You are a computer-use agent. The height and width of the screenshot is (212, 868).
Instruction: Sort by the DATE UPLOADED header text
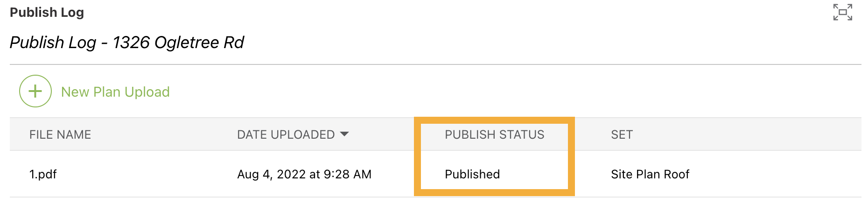tap(286, 134)
